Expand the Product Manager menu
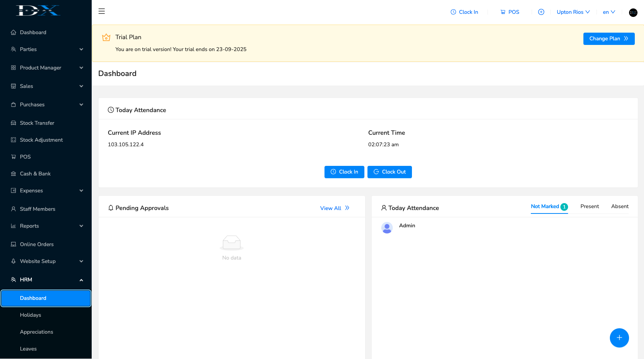The width and height of the screenshot is (644, 359). point(46,68)
